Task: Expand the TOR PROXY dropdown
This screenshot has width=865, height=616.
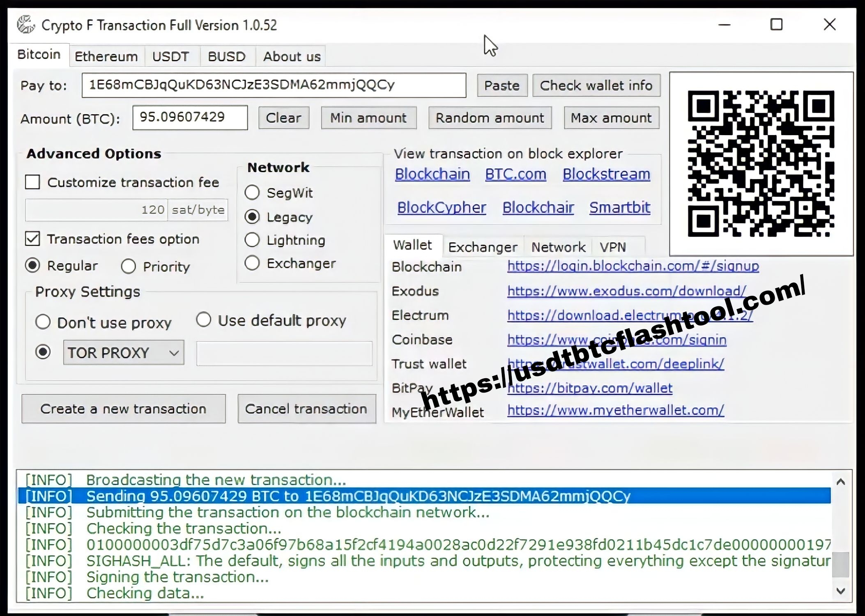Action: [x=124, y=352]
